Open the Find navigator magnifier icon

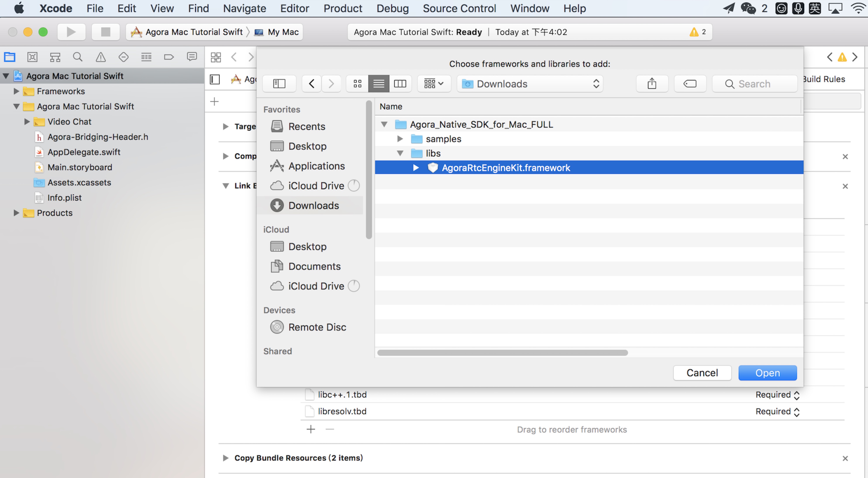pyautogui.click(x=78, y=57)
